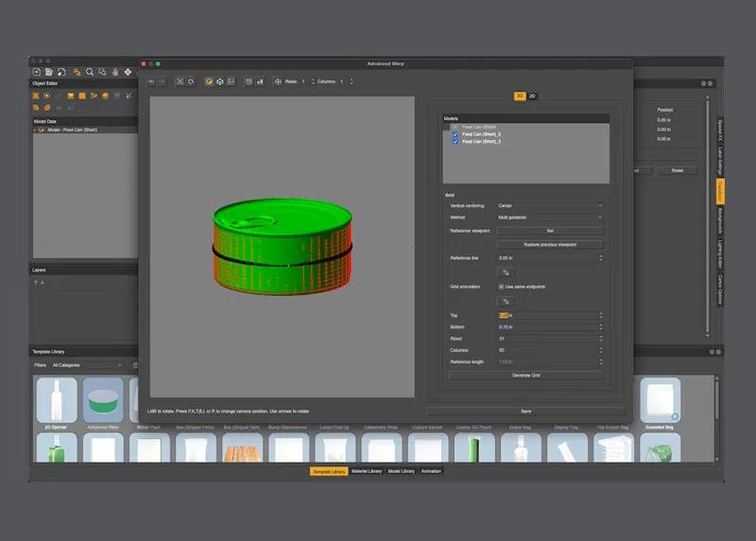Select the Hand pan tool
The image size is (756, 541).
(x=115, y=72)
